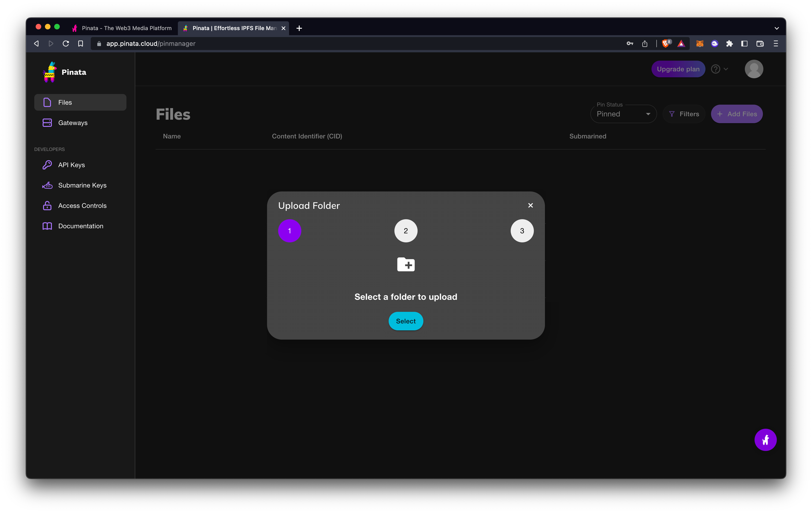
Task: Expand the Pin Status dropdown
Action: click(x=623, y=114)
